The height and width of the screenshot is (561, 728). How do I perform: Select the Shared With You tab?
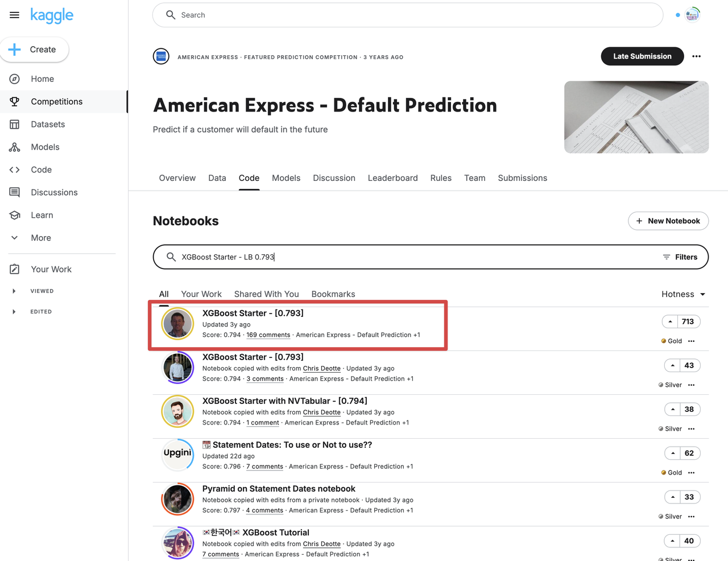267,294
